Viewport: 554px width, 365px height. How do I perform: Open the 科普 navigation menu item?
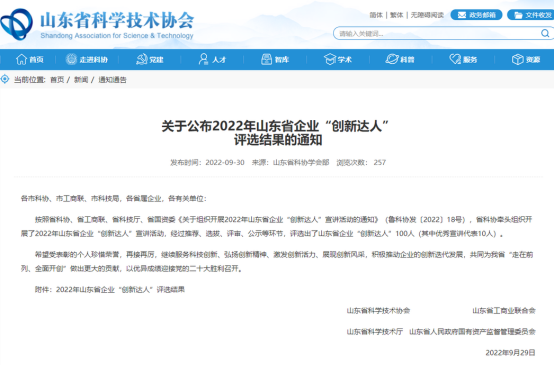click(400, 59)
